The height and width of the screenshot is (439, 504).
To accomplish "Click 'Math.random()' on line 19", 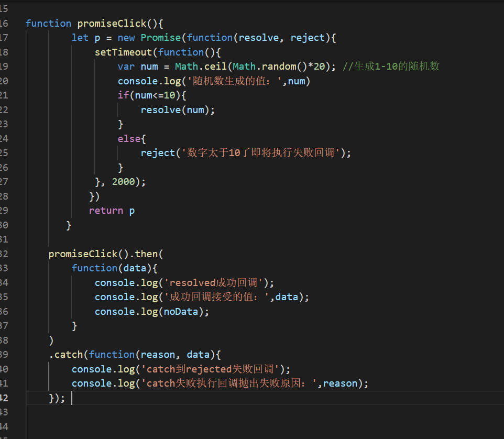I will click(x=270, y=67).
